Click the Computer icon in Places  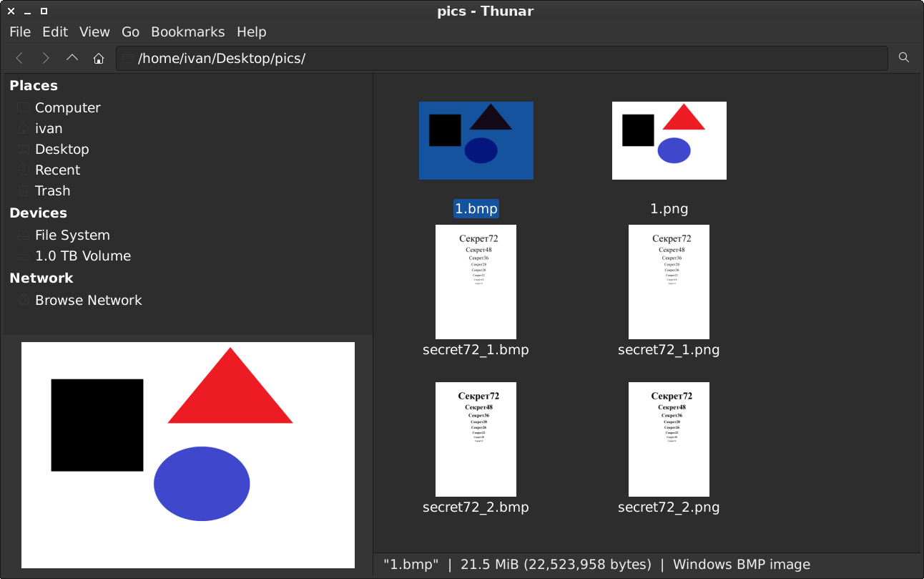tap(24, 108)
